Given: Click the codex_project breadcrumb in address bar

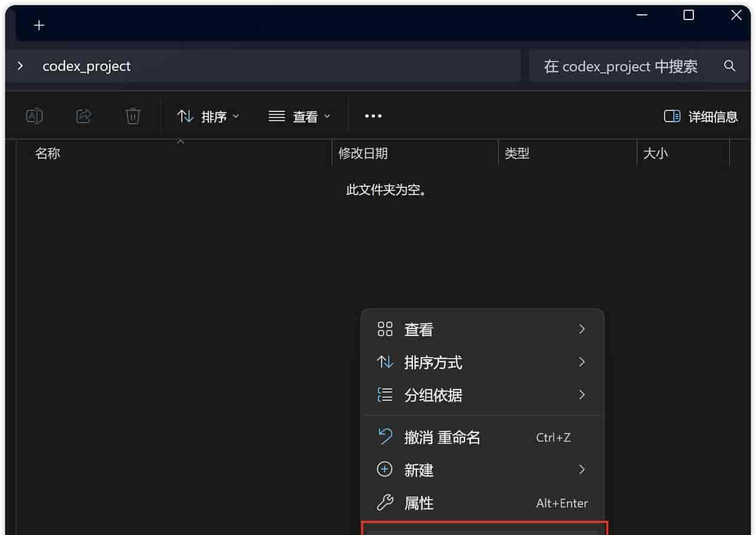Looking at the screenshot, I should click(x=87, y=66).
